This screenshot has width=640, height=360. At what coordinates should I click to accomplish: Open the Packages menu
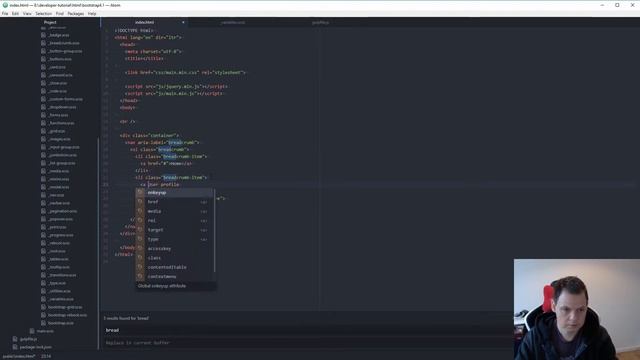76,13
